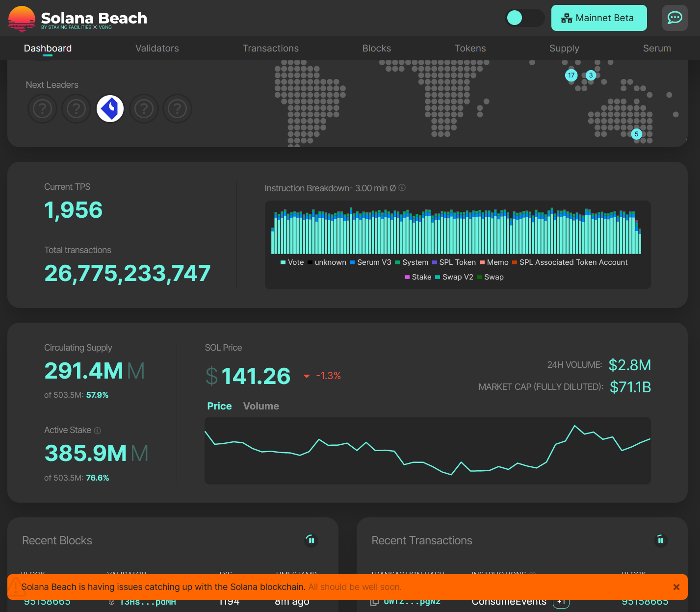Image resolution: width=700 pixels, height=612 pixels.
Task: Toggle the Memo legend entry
Action: click(494, 262)
